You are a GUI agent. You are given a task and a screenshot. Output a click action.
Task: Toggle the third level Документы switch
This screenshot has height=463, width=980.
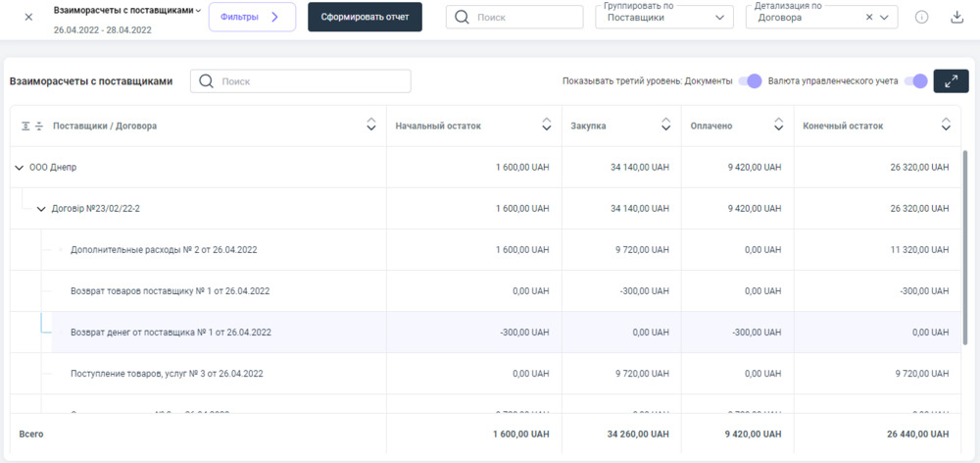(750, 81)
